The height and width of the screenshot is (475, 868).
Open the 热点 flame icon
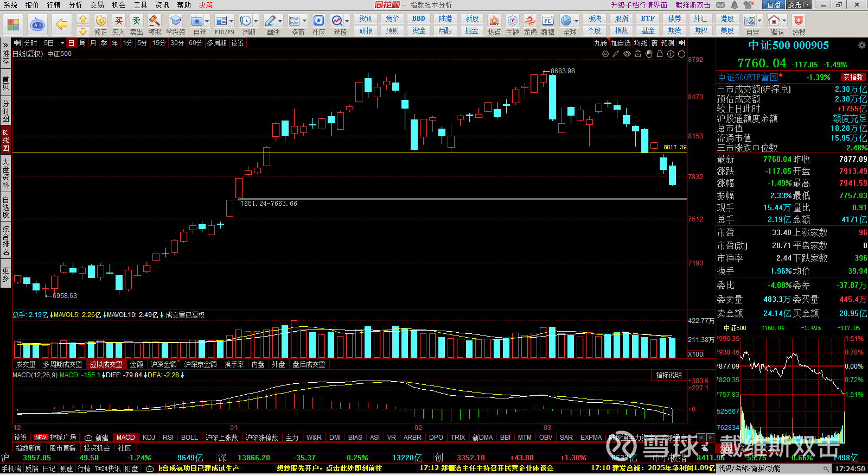(x=494, y=21)
